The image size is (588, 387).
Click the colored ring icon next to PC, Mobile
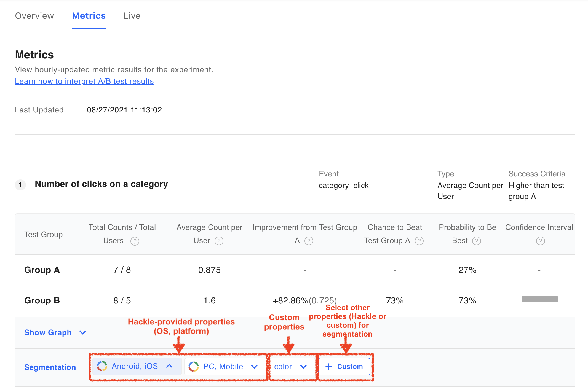point(194,367)
